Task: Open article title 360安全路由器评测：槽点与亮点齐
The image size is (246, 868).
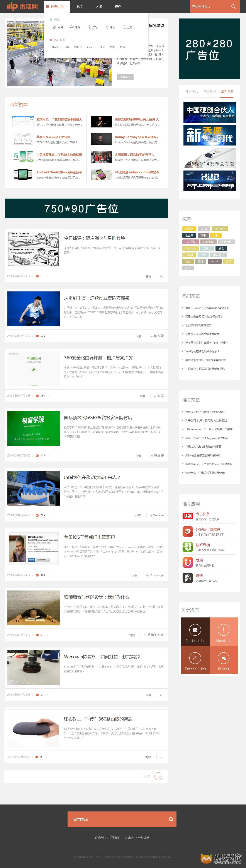Action: [98, 358]
